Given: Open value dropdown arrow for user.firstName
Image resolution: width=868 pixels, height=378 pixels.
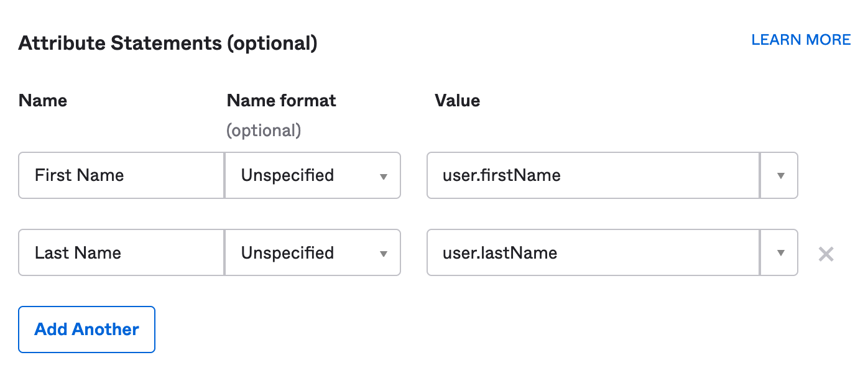Looking at the screenshot, I should tap(780, 175).
